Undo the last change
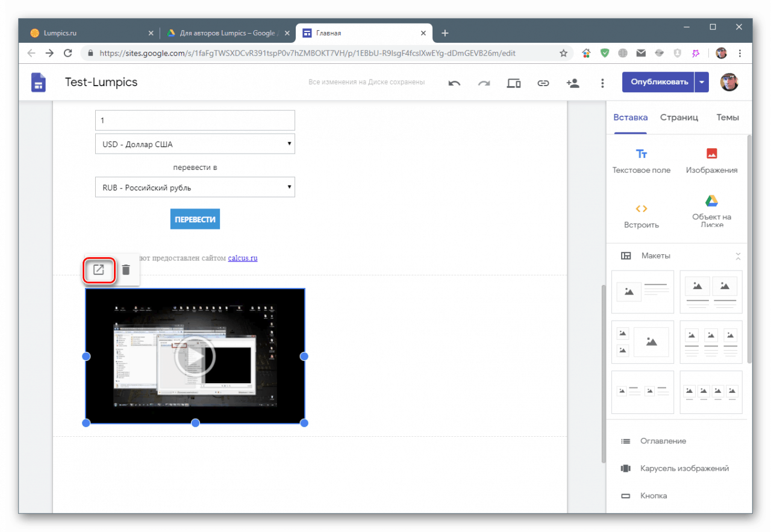 (x=454, y=83)
